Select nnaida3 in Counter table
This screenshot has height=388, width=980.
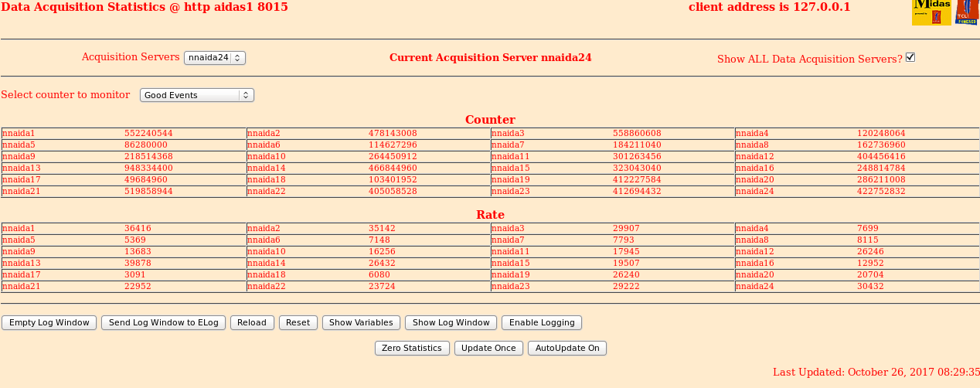(508, 133)
